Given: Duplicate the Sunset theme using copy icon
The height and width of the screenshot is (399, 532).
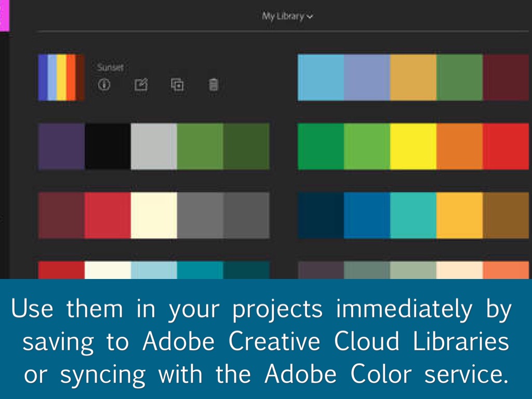Looking at the screenshot, I should (x=177, y=85).
